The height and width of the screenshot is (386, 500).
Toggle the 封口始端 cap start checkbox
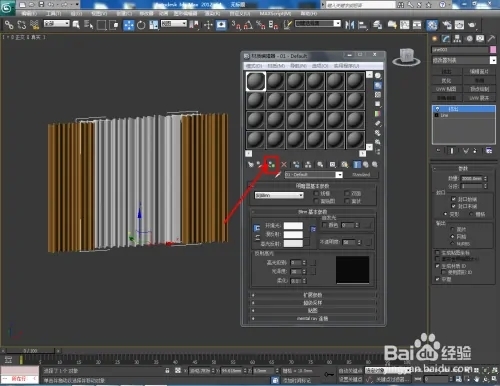[453, 199]
